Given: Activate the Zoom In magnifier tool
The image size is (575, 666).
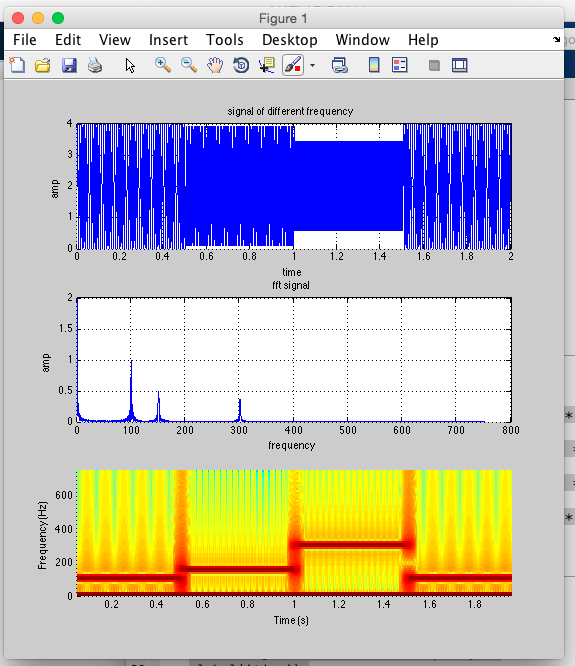Looking at the screenshot, I should coord(163,65).
